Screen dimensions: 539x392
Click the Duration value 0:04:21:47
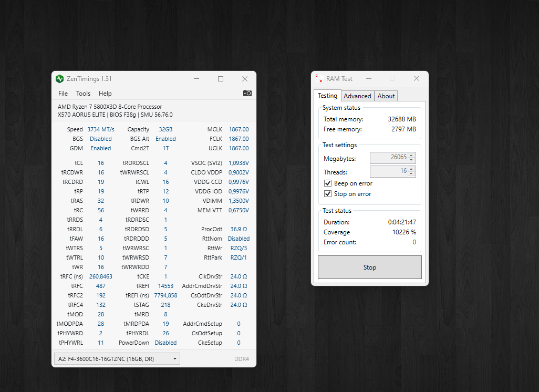(x=402, y=222)
